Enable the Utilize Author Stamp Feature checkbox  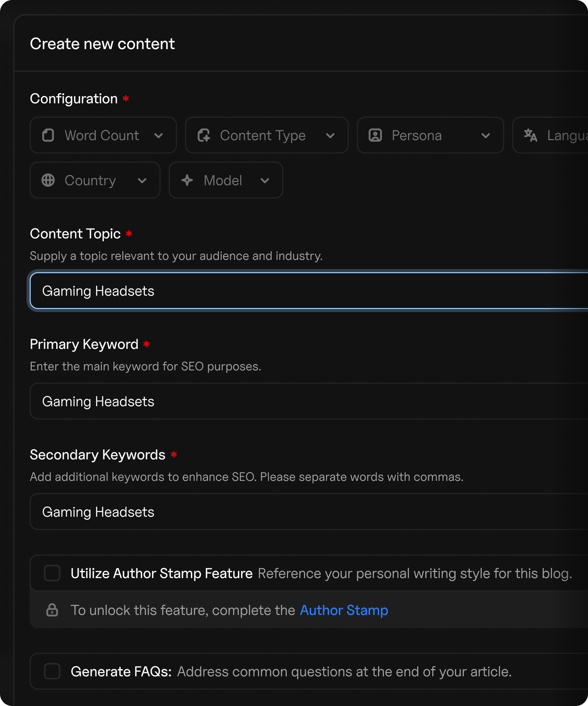pos(52,573)
